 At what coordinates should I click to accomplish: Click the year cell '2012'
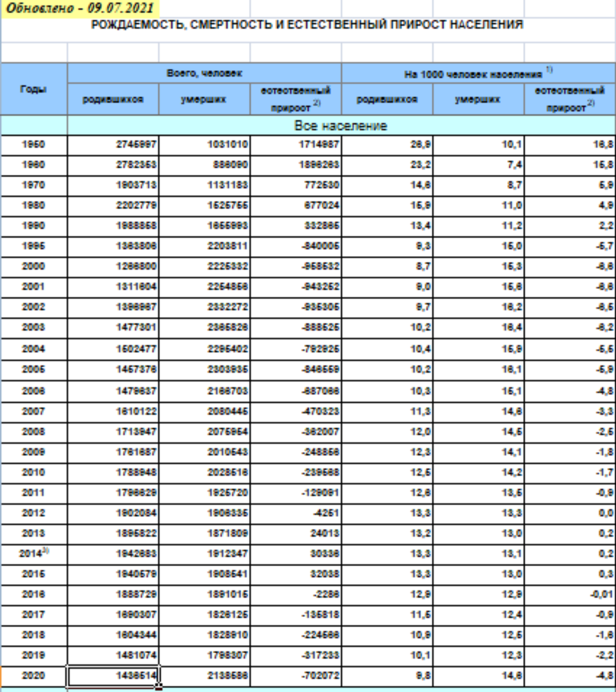pyautogui.click(x=33, y=513)
